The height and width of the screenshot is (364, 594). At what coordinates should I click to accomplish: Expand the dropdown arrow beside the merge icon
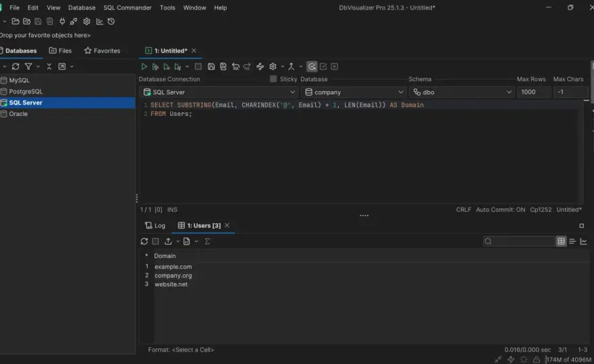(301, 67)
